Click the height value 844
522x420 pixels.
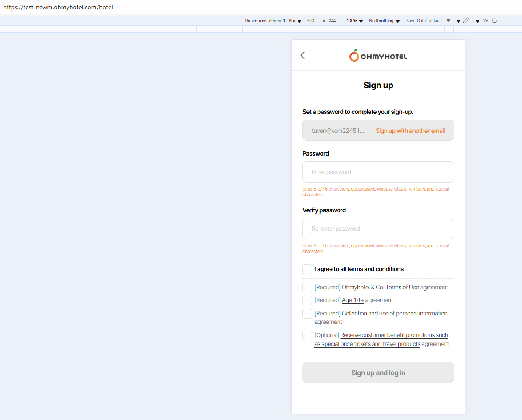(332, 21)
